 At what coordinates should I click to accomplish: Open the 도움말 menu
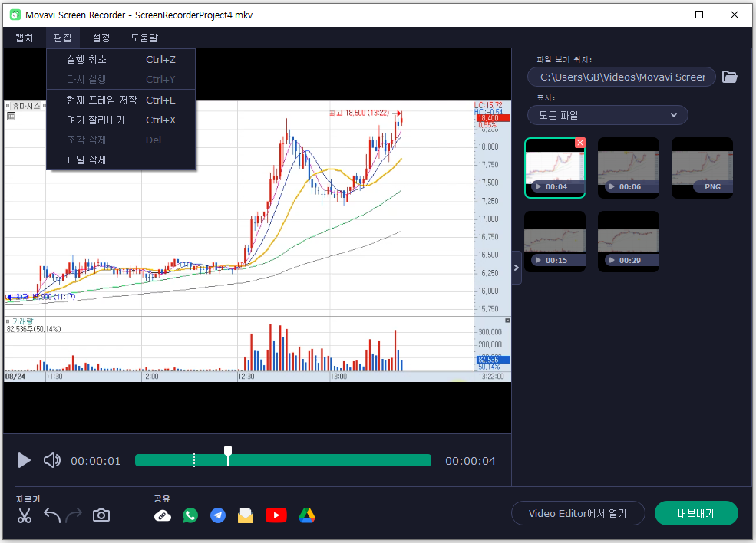(x=144, y=38)
